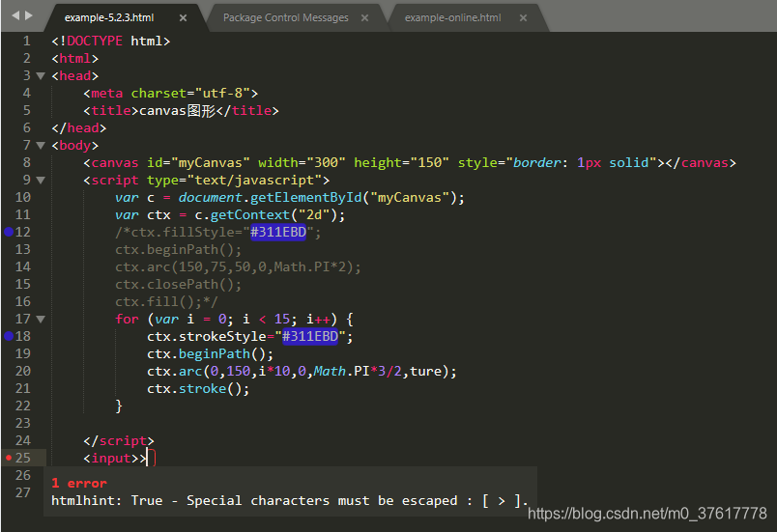777x532 pixels.
Task: Go to previous tab with left arrow
Action: click(x=15, y=15)
